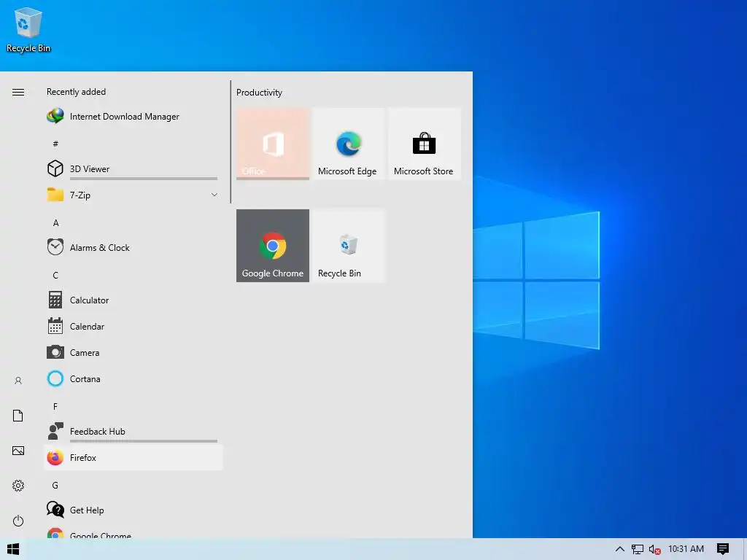Screen dimensions: 747x560
Task: Open Documents from Start sidebar
Action: coord(18,416)
